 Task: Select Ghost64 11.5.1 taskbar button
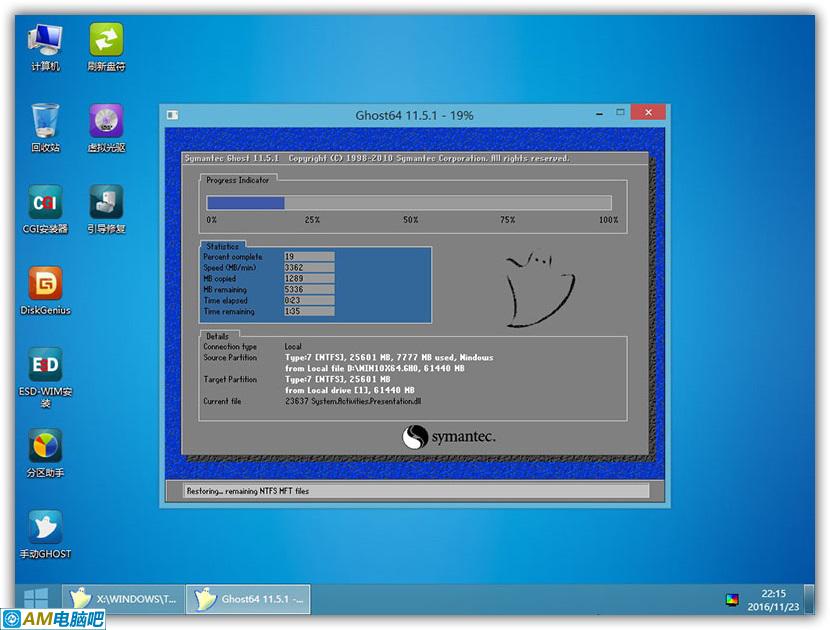[248, 599]
